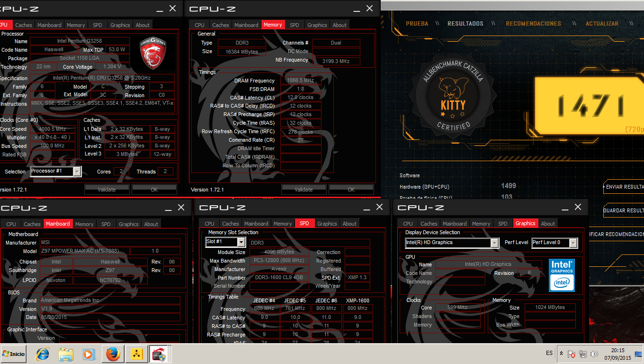Screen dimensions: 644x364
Task: Open About tab in the CPU window
Action: click(143, 25)
